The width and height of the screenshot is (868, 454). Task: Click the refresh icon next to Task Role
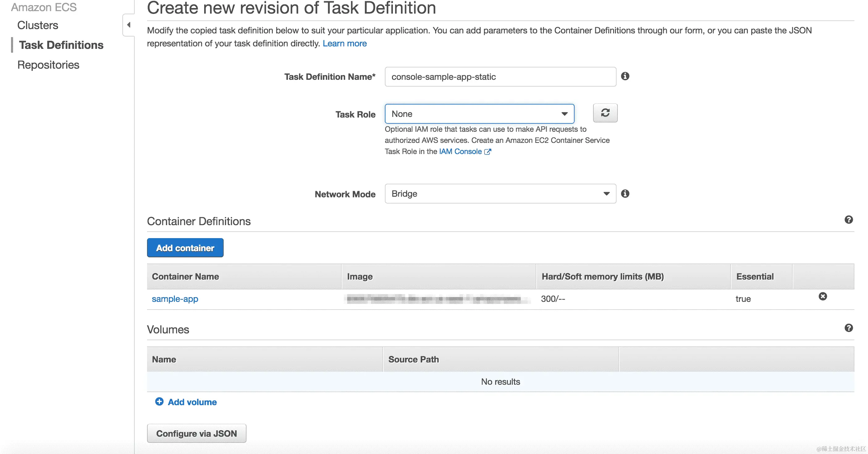605,113
